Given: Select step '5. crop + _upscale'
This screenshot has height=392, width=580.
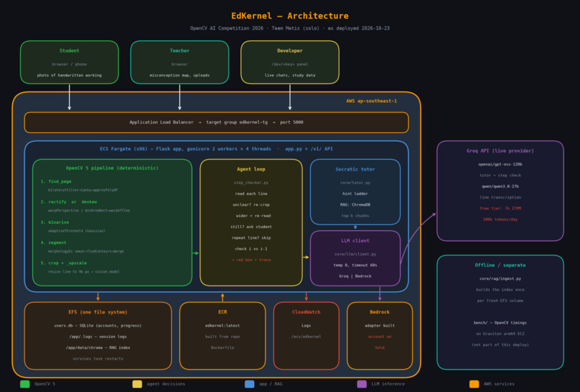Looking at the screenshot, I should [63, 263].
